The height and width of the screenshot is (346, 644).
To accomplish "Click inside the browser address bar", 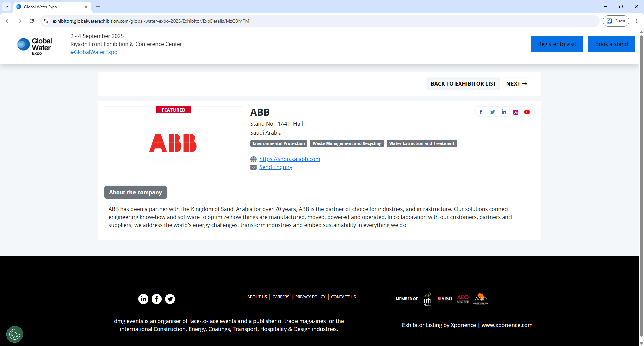I will pos(201,21).
